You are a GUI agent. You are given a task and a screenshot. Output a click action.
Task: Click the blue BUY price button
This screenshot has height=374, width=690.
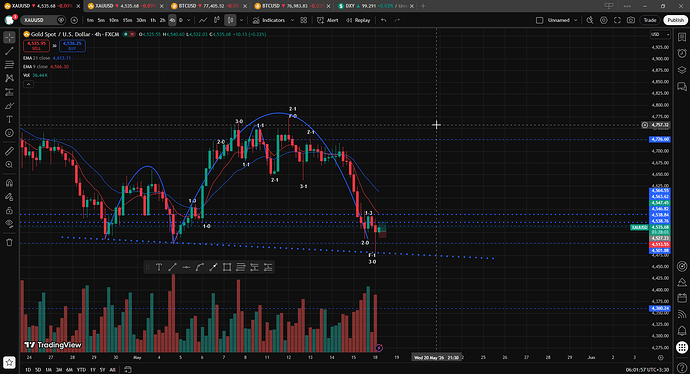coord(72,46)
